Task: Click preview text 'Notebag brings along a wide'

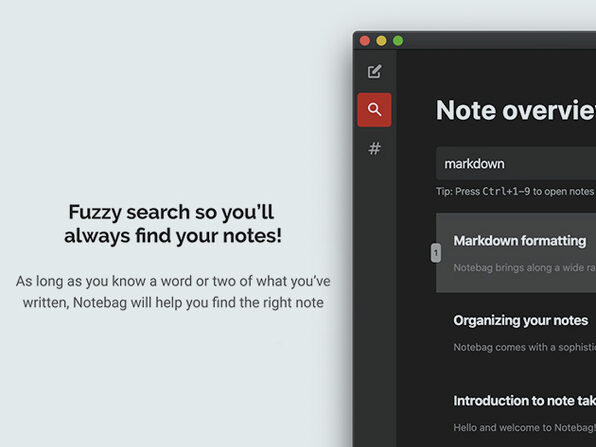Action: coord(525,268)
